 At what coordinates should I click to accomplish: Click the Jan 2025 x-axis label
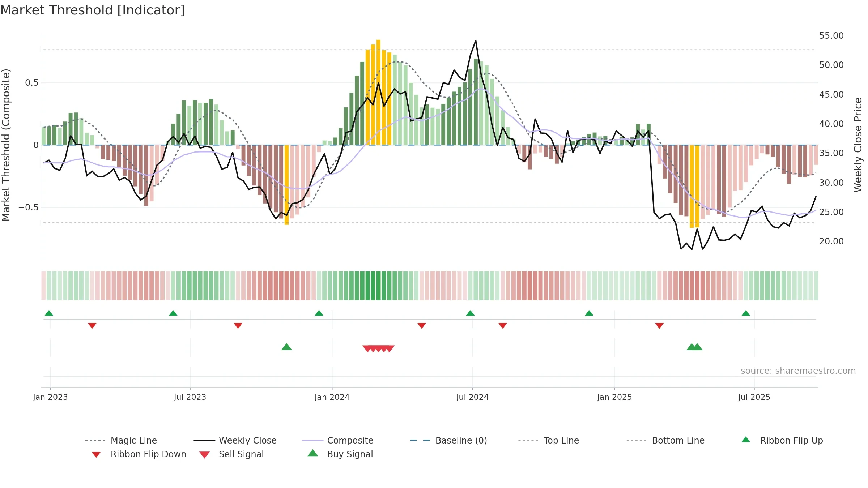coord(614,397)
